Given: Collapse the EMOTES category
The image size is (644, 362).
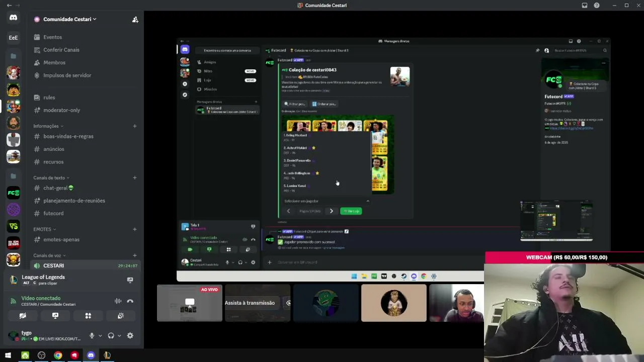Looking at the screenshot, I should pos(45,229).
